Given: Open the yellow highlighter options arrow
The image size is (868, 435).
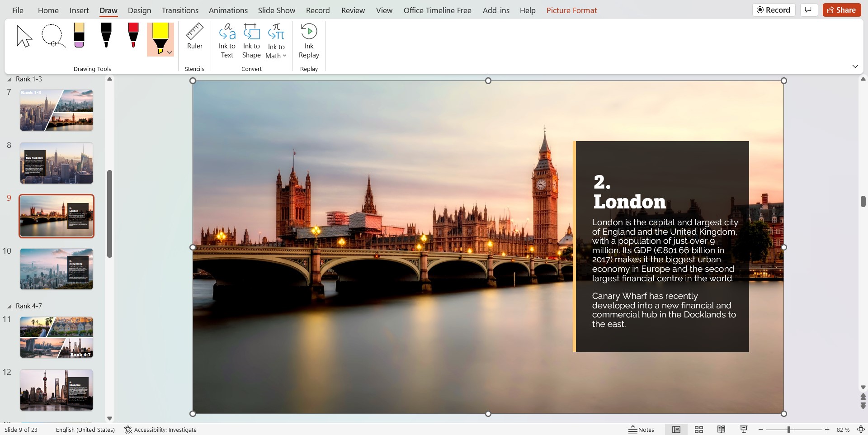Looking at the screenshot, I should (x=169, y=52).
